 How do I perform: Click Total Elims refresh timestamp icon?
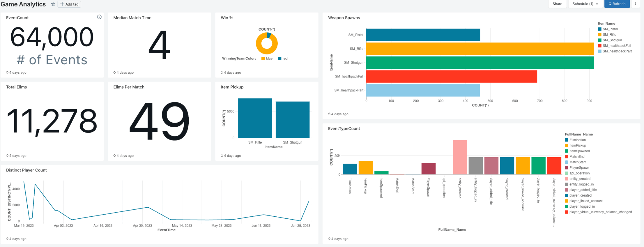pos(7,156)
